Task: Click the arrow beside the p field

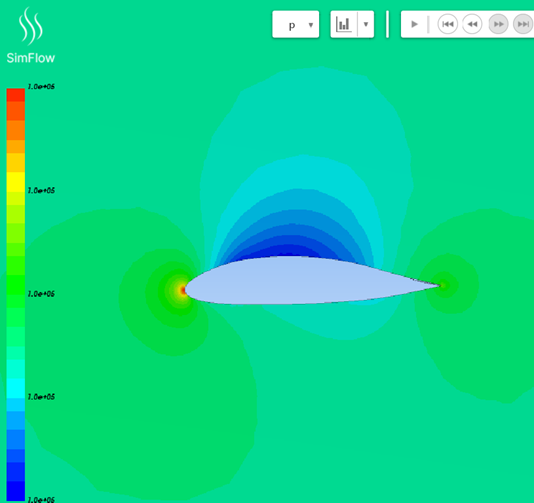Action: pos(311,25)
